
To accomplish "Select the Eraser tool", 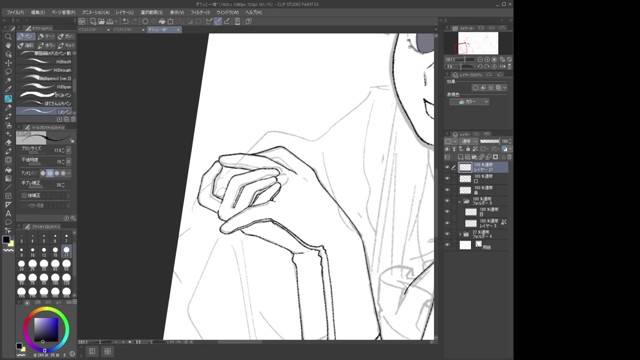I will point(8,142).
